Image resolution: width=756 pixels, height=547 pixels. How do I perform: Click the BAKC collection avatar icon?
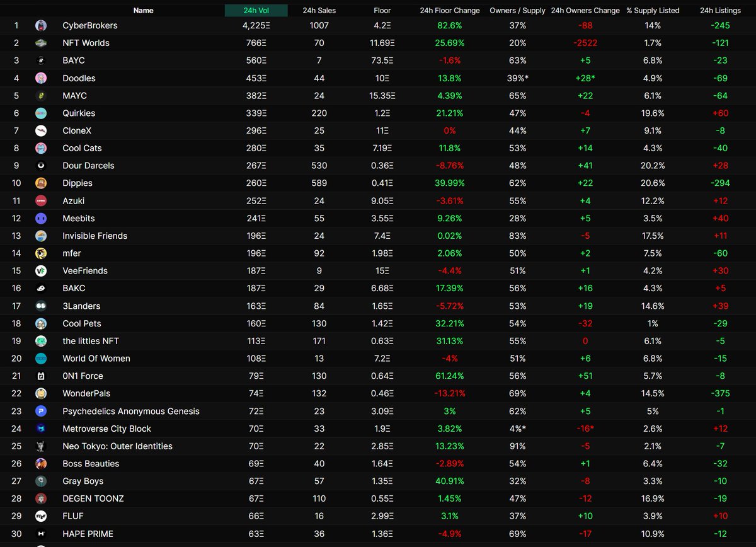click(41, 288)
